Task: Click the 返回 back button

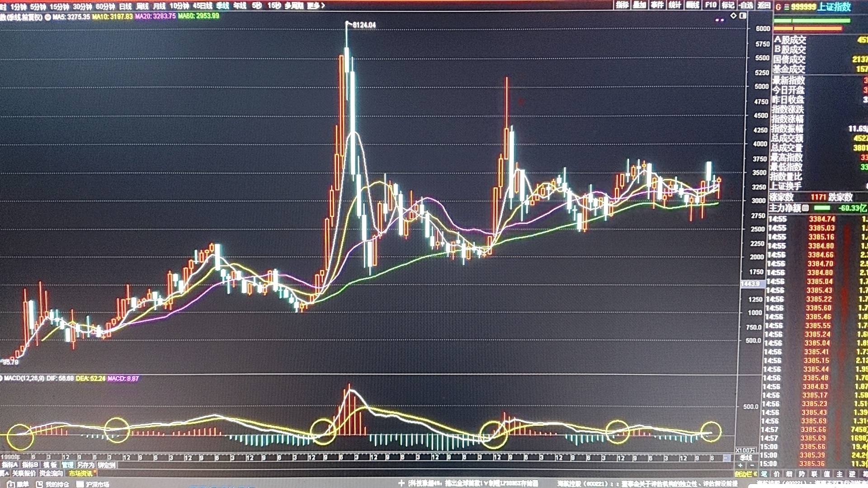Action: coord(764,5)
